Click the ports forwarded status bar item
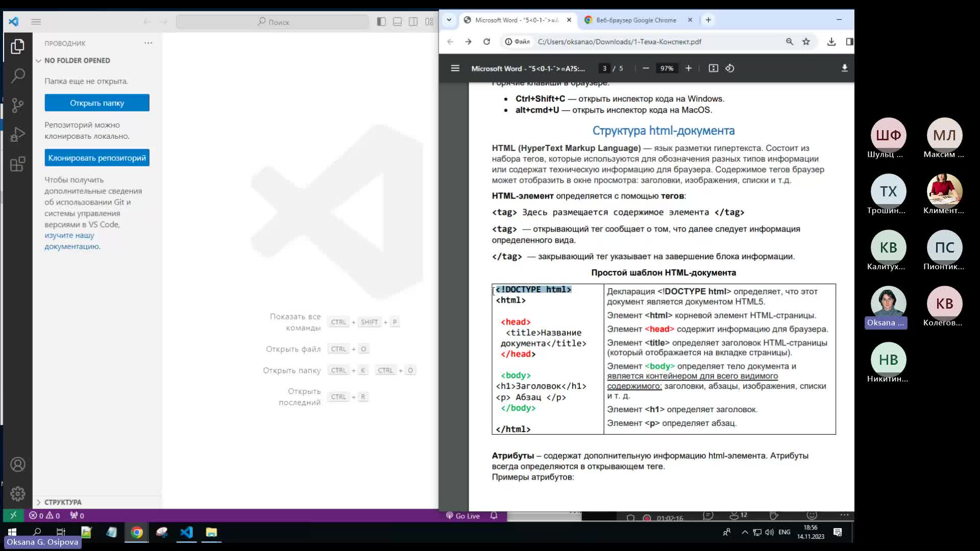Screen dimensions: 980x551 coord(77,515)
